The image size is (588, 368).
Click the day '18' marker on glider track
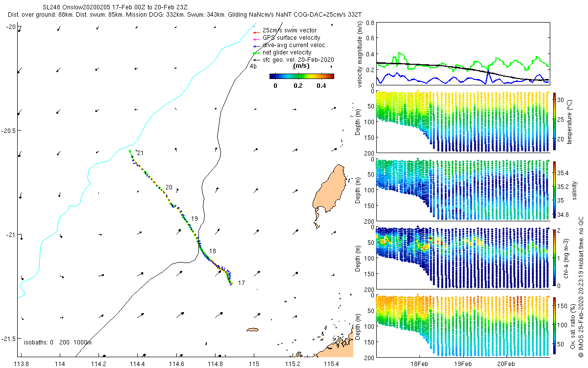point(212,251)
